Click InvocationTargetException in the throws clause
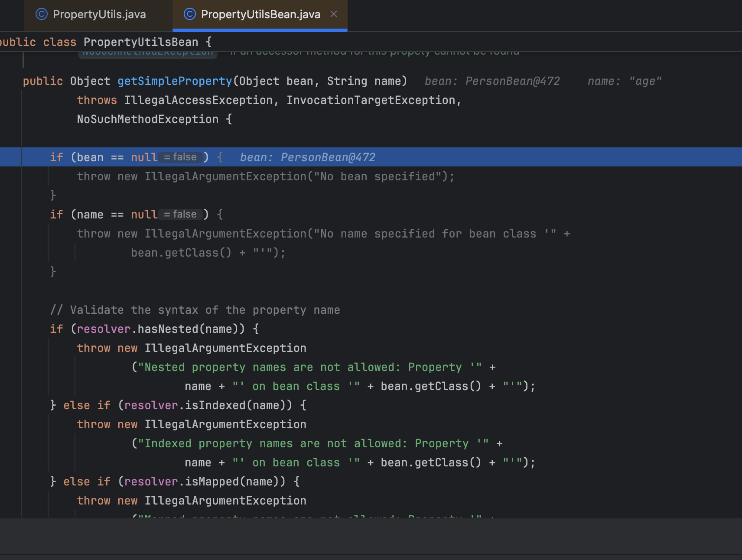This screenshot has height=560, width=742. click(371, 100)
